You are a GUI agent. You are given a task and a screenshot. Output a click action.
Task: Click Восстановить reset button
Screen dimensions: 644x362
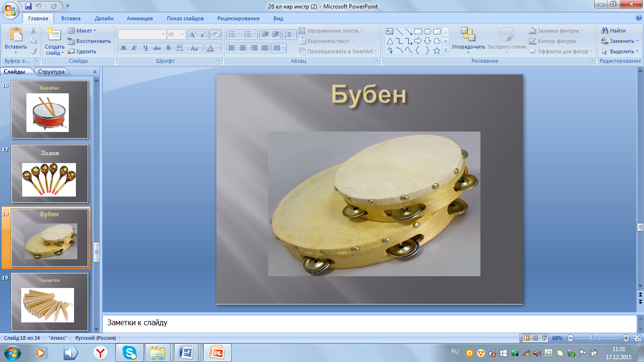pos(89,41)
